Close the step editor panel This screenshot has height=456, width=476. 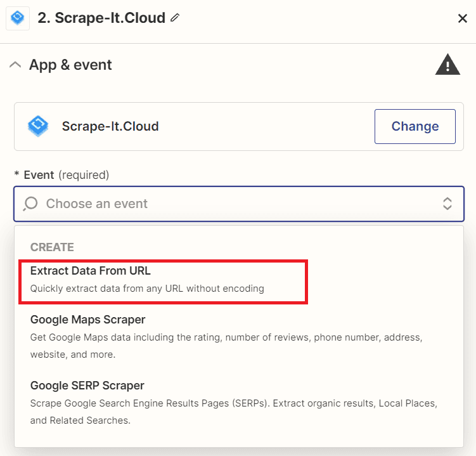(462, 18)
